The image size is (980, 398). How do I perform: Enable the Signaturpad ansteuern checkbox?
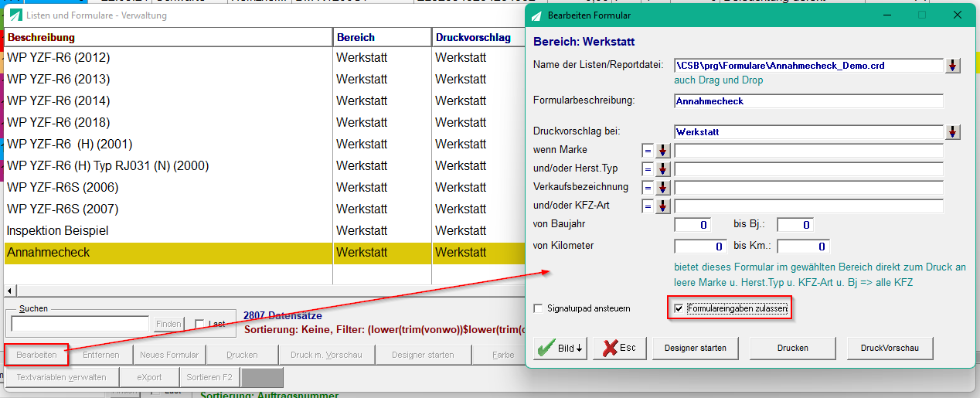(x=539, y=308)
